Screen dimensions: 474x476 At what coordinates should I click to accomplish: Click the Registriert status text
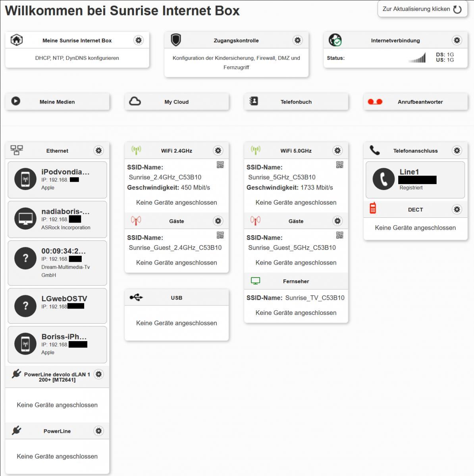[x=411, y=188]
